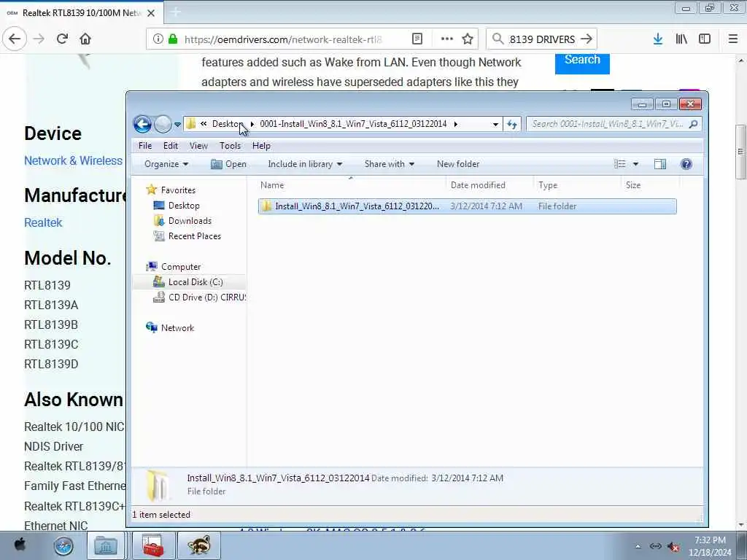Toggle Firefox reader view

(x=417, y=39)
